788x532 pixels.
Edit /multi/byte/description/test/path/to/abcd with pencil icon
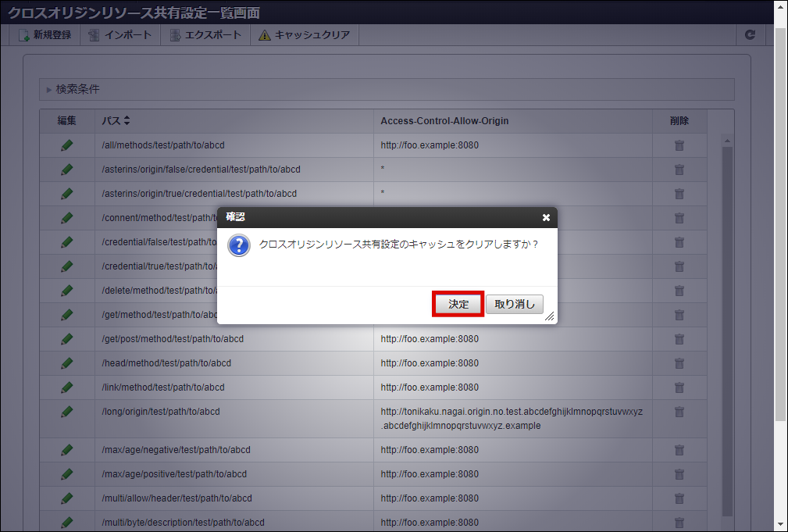(x=67, y=523)
